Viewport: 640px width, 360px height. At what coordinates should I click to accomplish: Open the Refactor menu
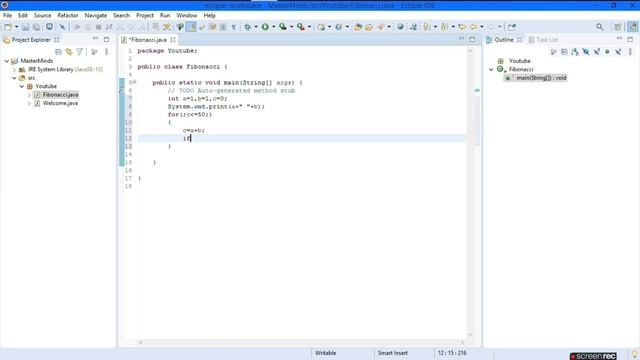pyautogui.click(x=68, y=16)
